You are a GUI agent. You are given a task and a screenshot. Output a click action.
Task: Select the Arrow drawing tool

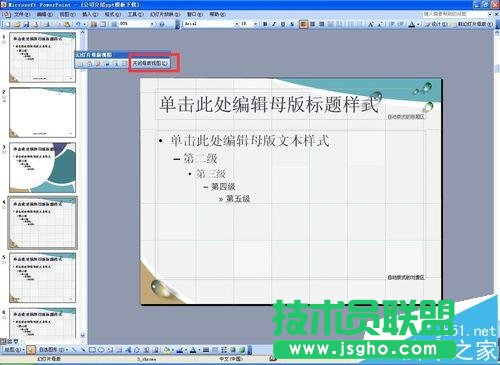tap(83, 350)
